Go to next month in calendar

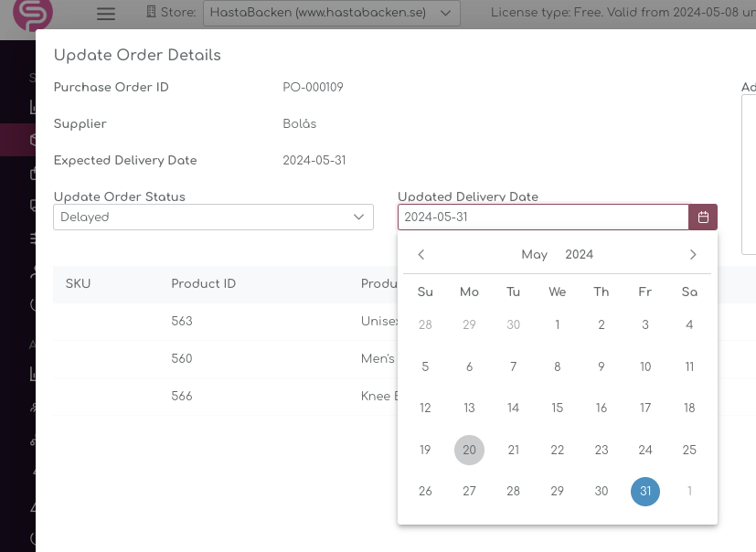pos(693,255)
